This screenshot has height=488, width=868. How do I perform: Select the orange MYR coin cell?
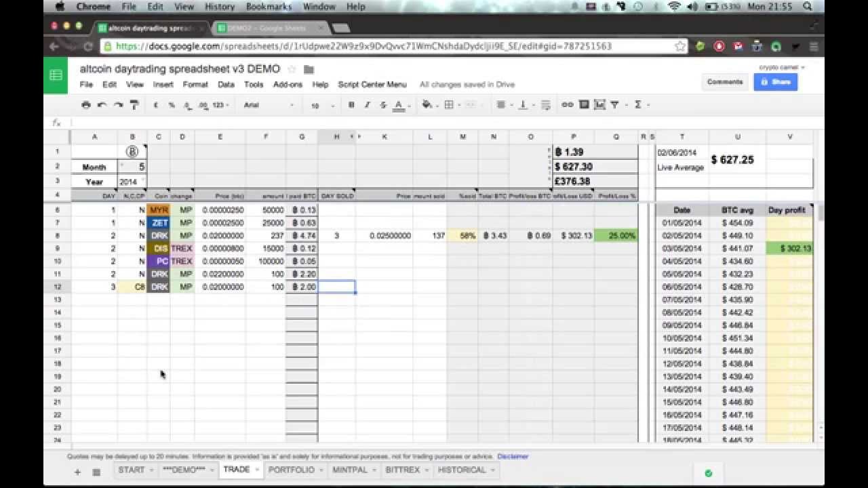coord(159,210)
